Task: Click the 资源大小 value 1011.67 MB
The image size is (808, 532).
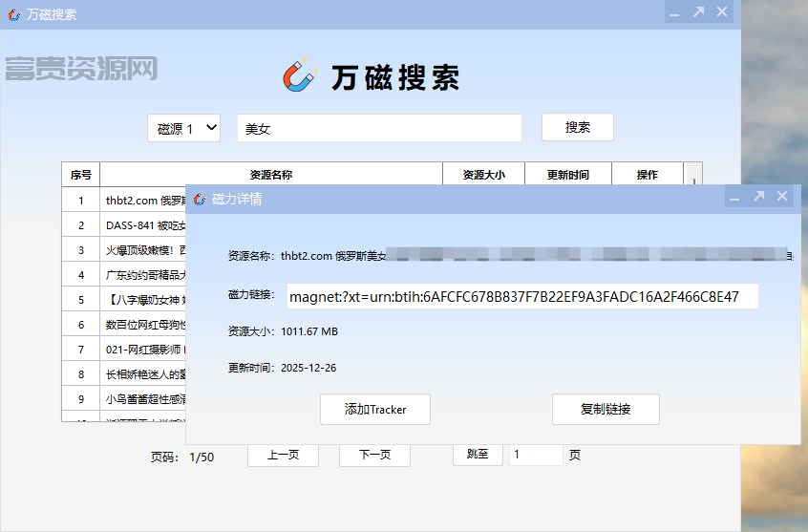Action: point(309,331)
